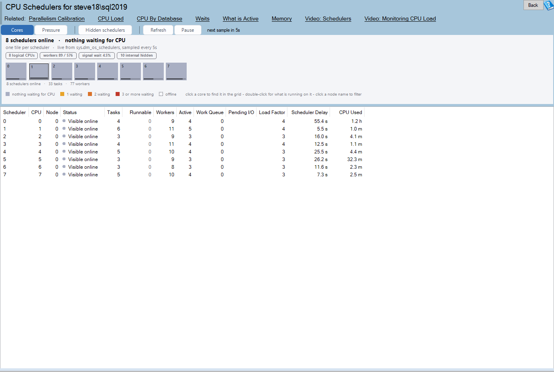Open the What is Active link
The height and width of the screenshot is (392, 554).
pyautogui.click(x=240, y=18)
